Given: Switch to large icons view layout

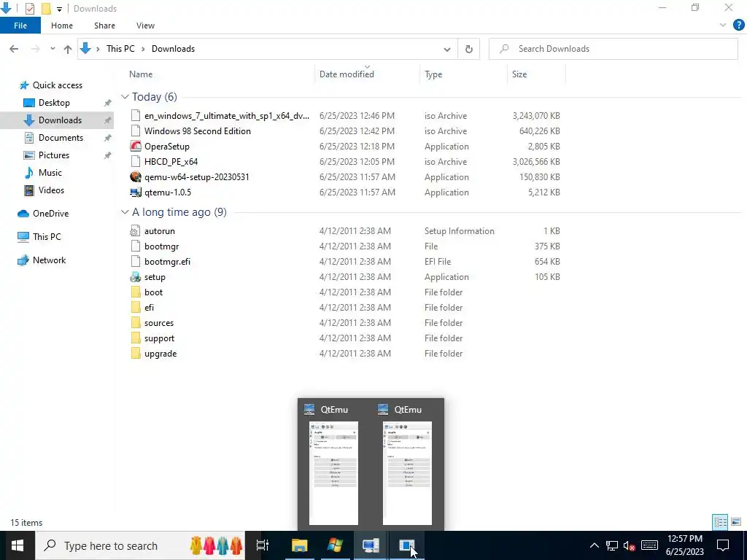Looking at the screenshot, I should pos(736,522).
